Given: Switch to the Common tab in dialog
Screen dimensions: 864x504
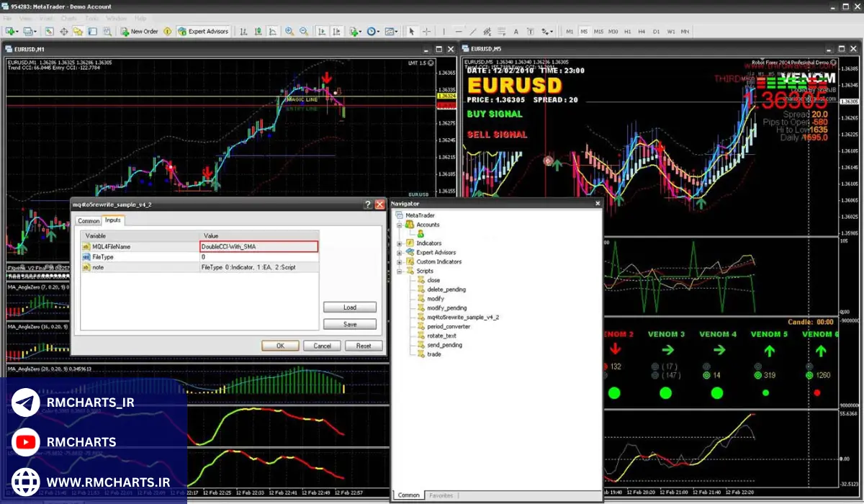Looking at the screenshot, I should pyautogui.click(x=89, y=221).
